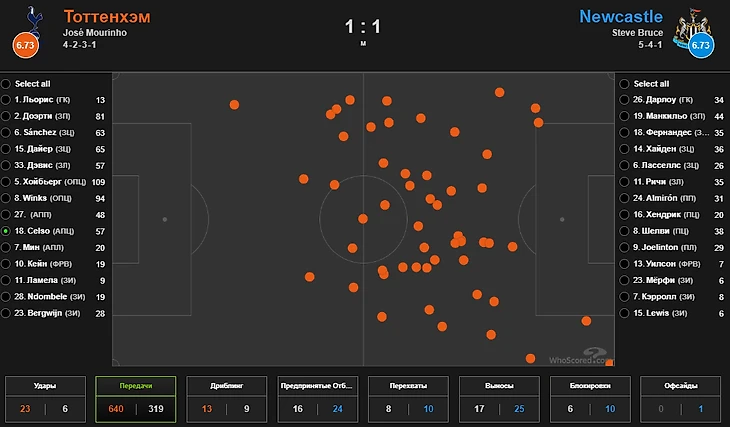Click the Tottenham club crest icon

(34, 19)
